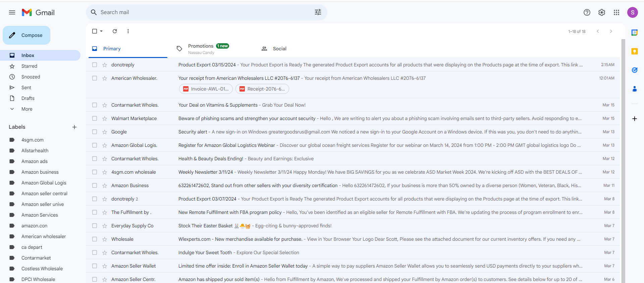Image resolution: width=644 pixels, height=283 pixels.
Task: Open Google Keep side panel
Action: (x=635, y=51)
